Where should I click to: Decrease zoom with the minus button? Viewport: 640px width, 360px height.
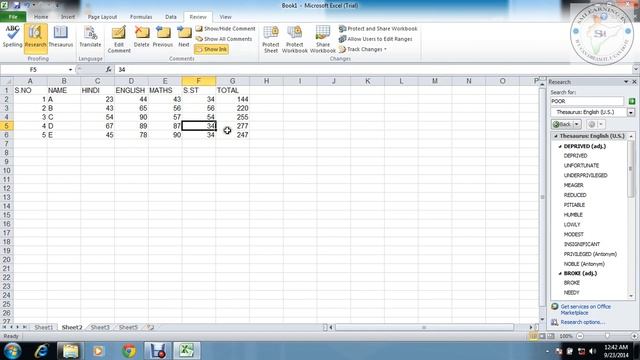pos(580,336)
